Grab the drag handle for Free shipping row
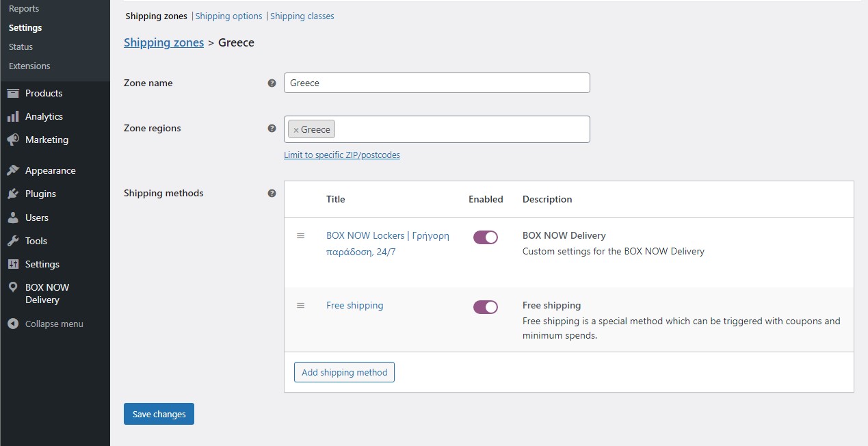The image size is (868, 446). tap(300, 305)
